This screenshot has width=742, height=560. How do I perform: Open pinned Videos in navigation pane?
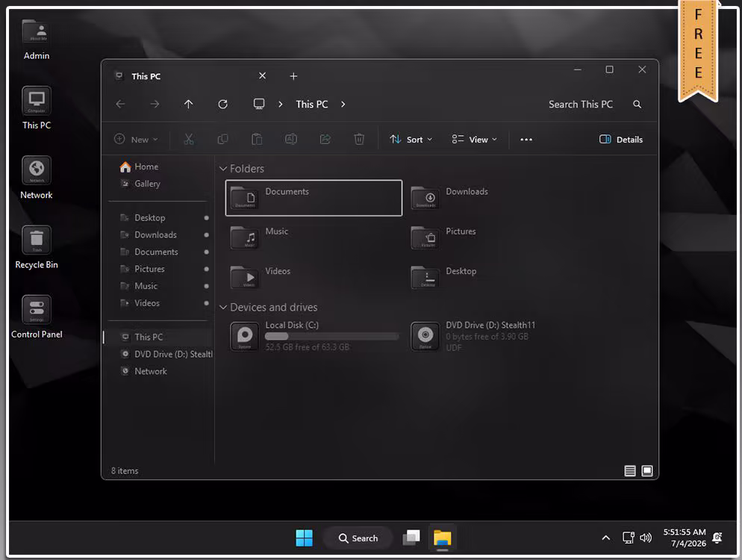[158, 303]
